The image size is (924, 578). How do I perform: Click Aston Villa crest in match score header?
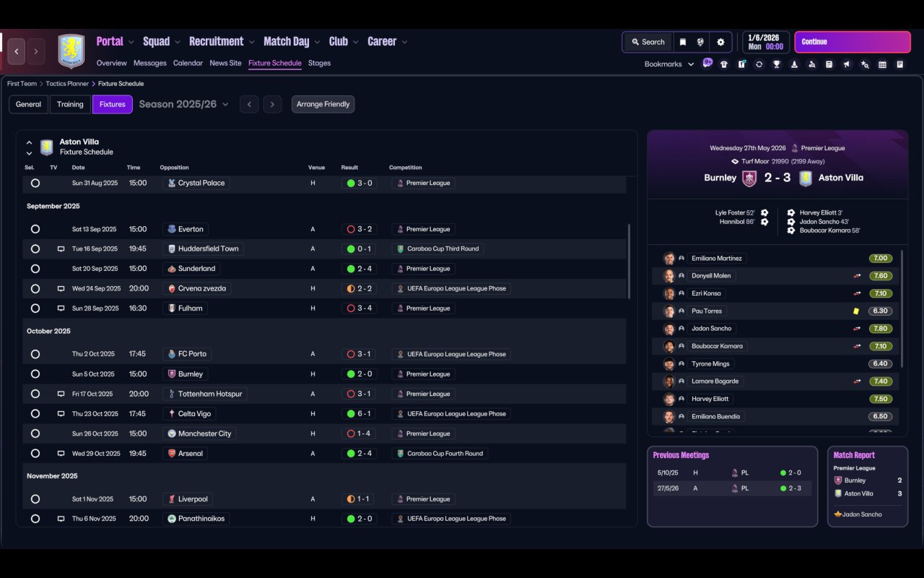pyautogui.click(x=806, y=178)
